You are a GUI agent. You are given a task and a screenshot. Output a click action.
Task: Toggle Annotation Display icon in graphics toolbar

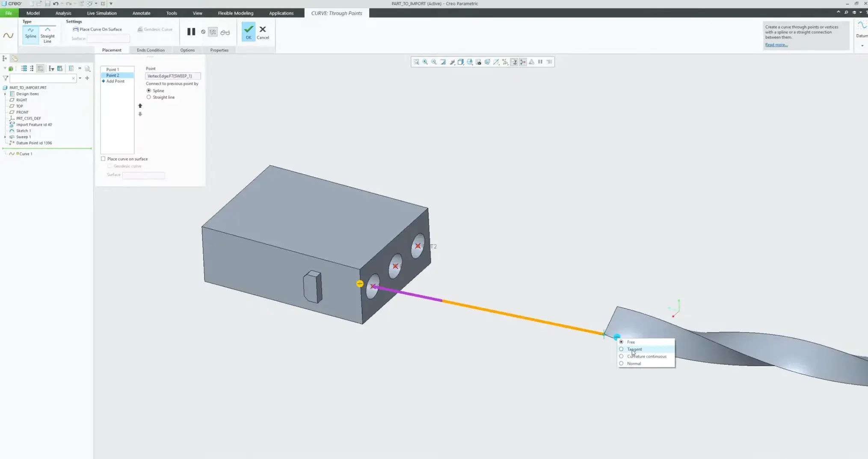(x=514, y=62)
